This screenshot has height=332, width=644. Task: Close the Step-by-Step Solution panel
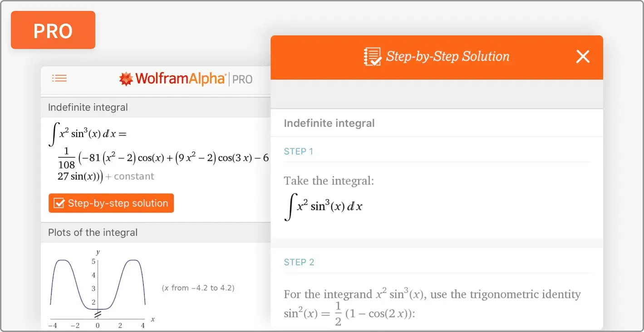(x=583, y=56)
